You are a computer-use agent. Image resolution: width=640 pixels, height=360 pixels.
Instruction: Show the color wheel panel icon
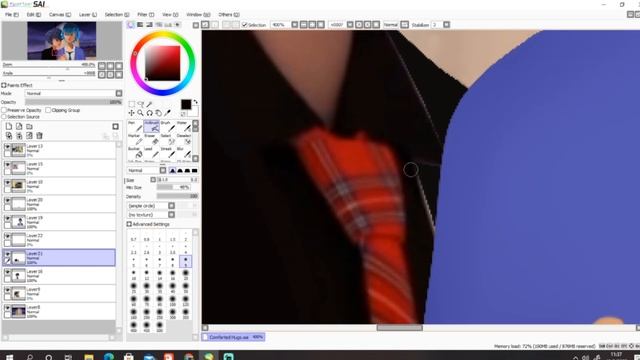tap(131, 25)
